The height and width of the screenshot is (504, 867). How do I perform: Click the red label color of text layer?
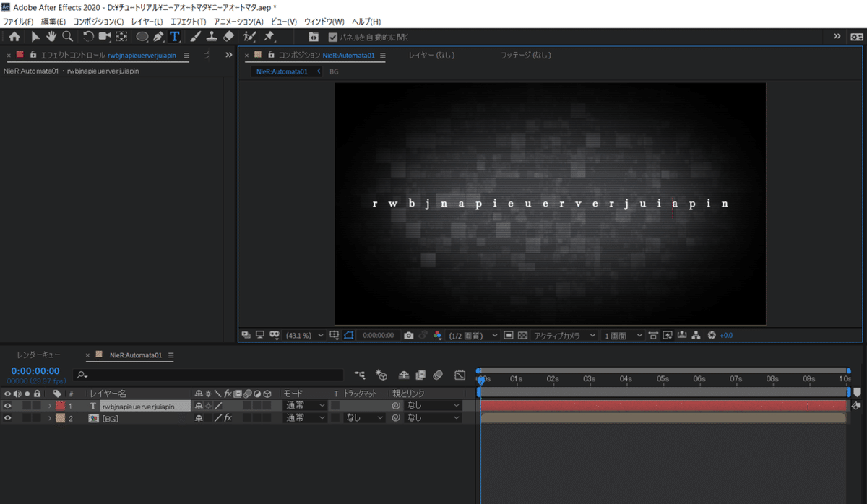coord(61,406)
